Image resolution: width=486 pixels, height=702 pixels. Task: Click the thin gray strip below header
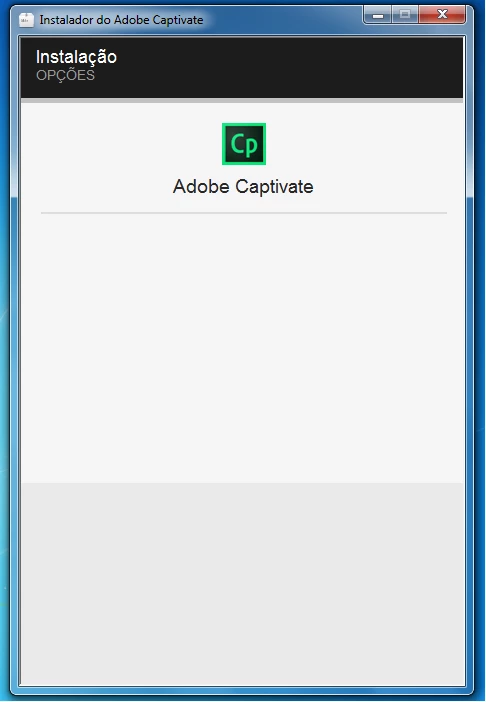point(242,101)
